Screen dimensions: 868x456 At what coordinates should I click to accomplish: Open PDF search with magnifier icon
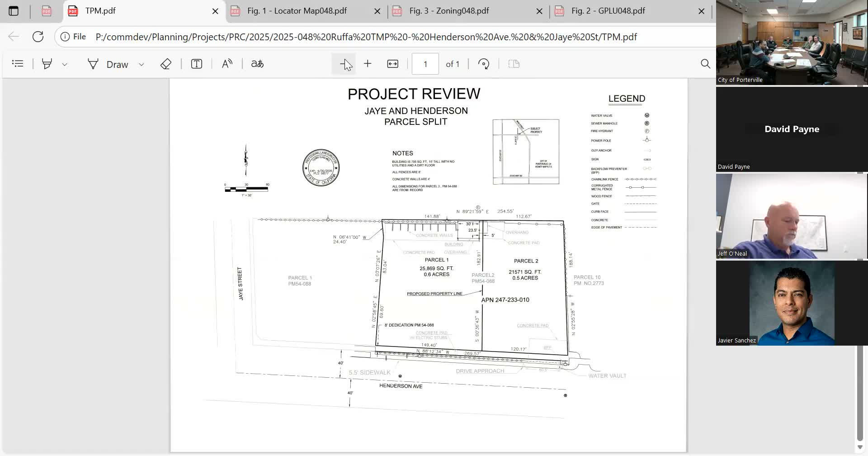pyautogui.click(x=705, y=64)
